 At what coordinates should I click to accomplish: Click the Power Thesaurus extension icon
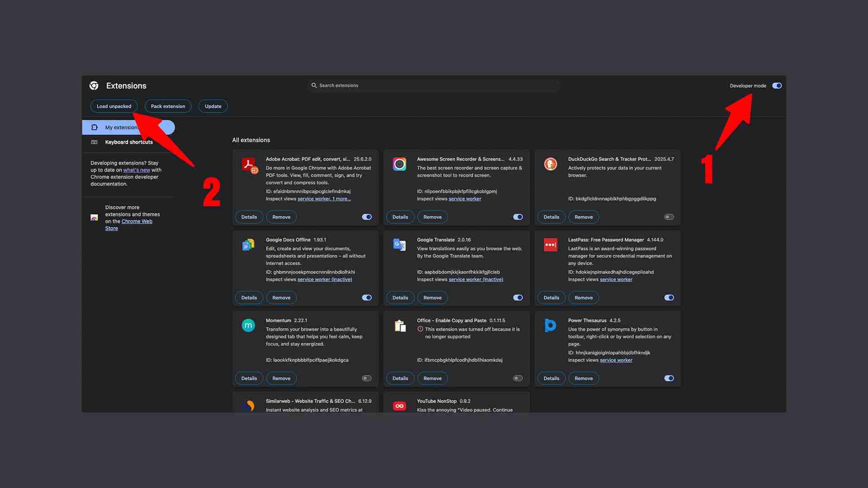(551, 325)
